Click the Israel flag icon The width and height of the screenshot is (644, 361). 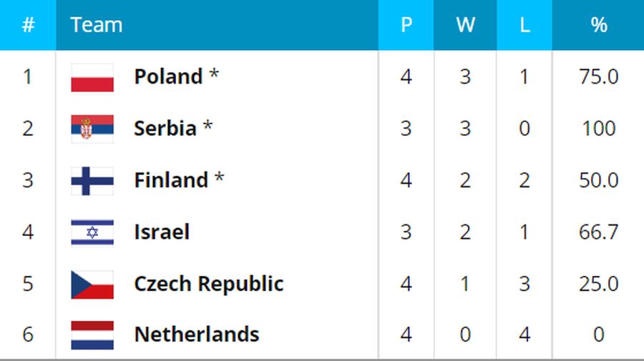[92, 232]
